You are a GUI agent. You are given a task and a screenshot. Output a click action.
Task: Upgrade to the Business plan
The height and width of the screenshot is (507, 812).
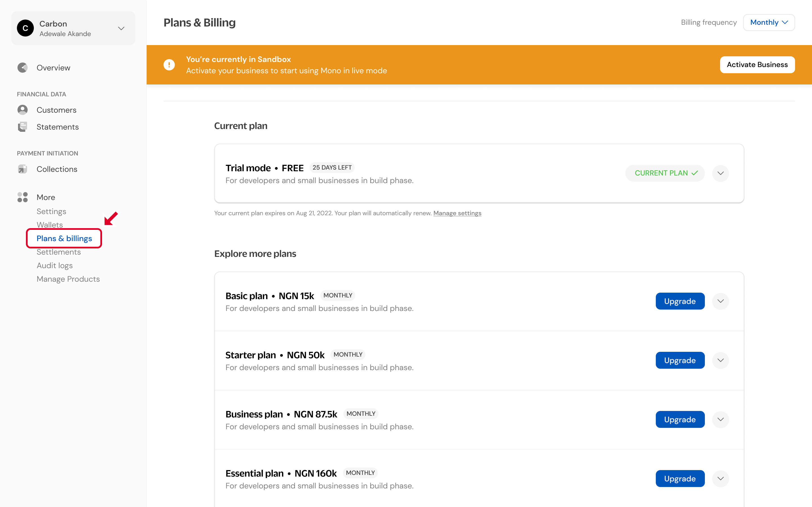point(680,419)
